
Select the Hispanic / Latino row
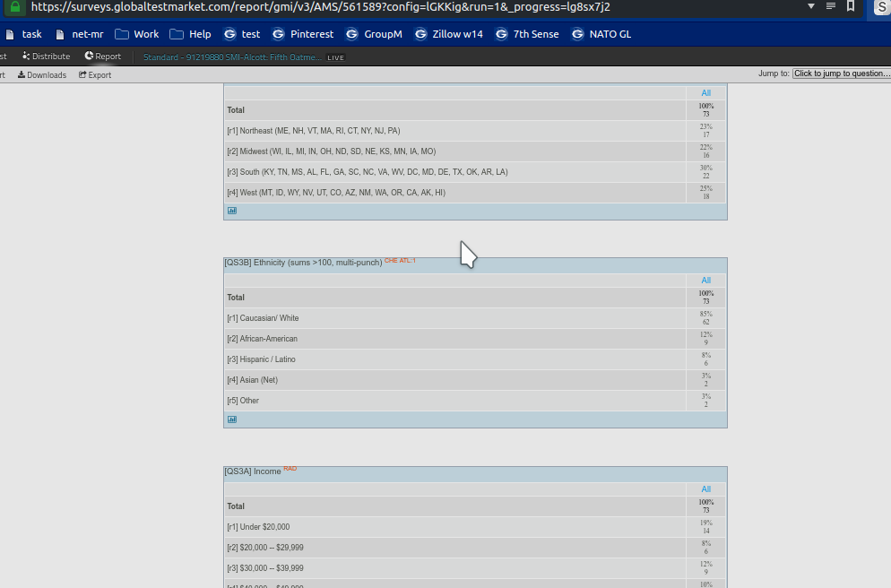click(x=475, y=359)
